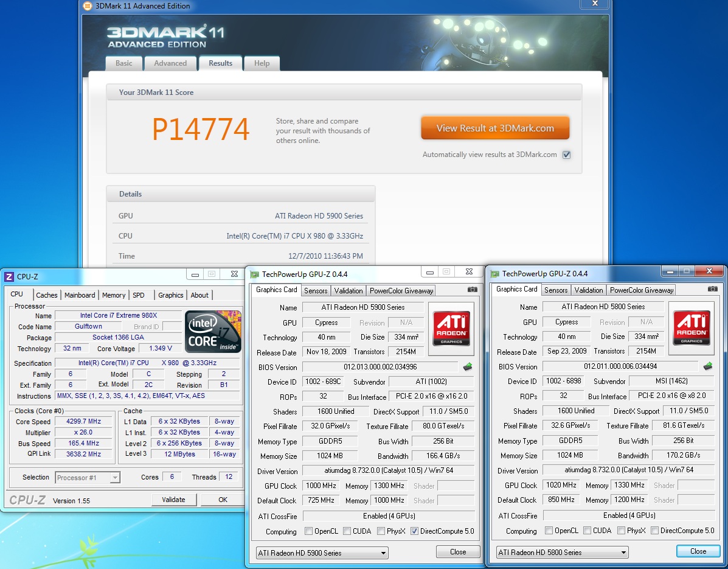Viewport: 728px width, 569px height.
Task: Click Close button in 5800 GPU-Z
Action: click(698, 551)
